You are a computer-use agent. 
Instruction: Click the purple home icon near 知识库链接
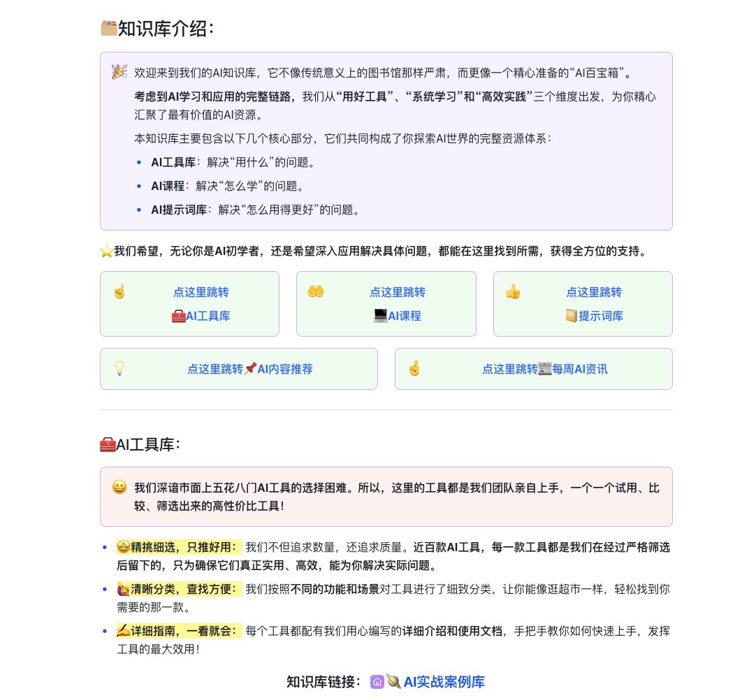(377, 682)
